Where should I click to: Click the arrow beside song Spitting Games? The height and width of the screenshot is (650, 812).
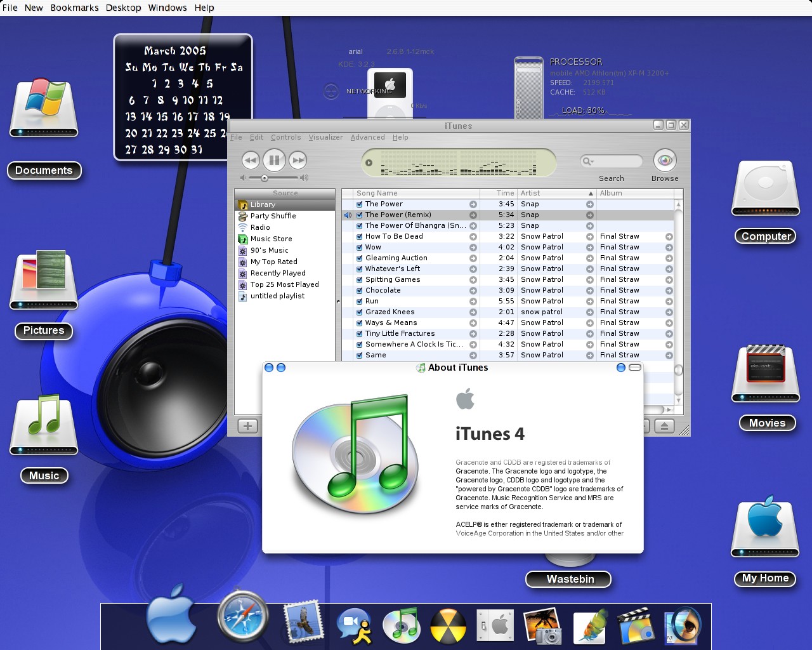pos(473,280)
